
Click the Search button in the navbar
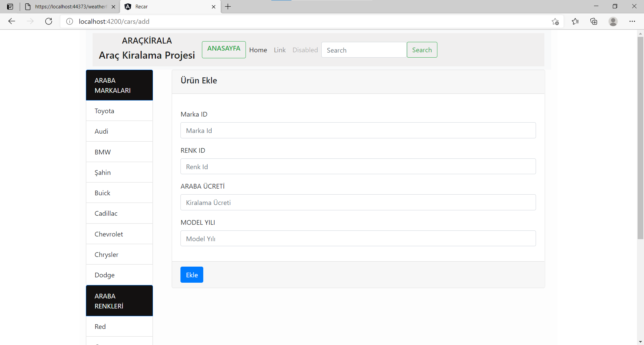point(422,50)
